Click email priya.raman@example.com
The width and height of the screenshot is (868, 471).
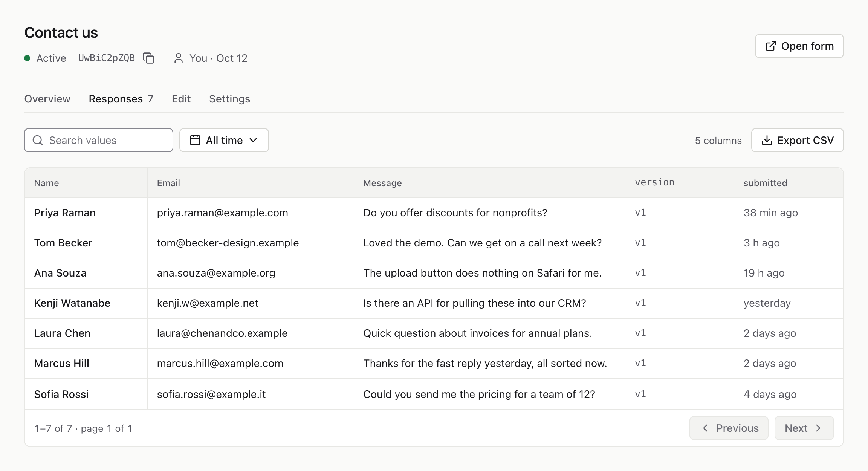(x=222, y=213)
